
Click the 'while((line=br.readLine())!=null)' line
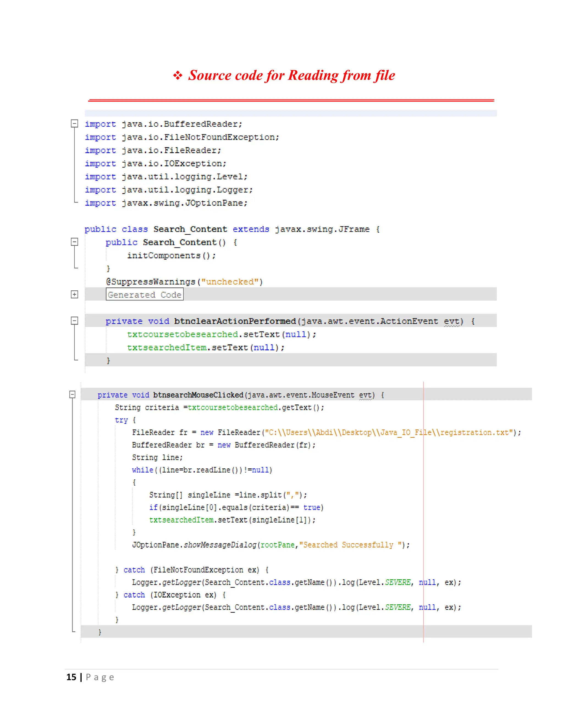coord(202,470)
